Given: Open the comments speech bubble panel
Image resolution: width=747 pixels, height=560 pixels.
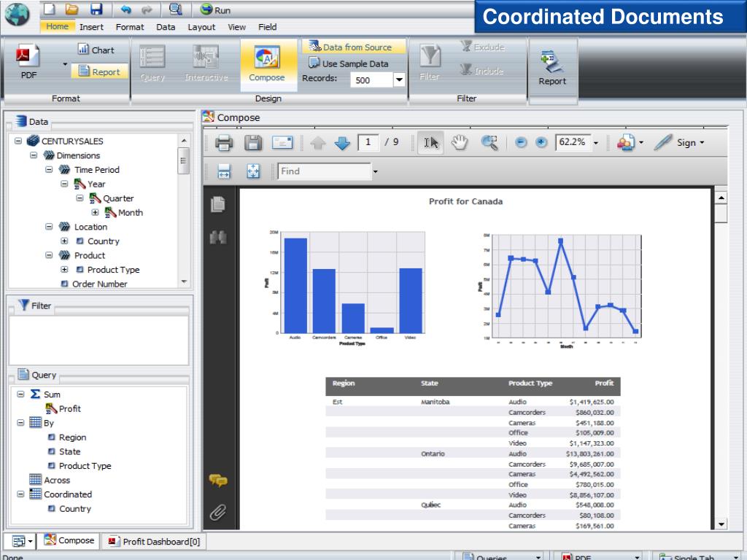Looking at the screenshot, I should click(218, 480).
